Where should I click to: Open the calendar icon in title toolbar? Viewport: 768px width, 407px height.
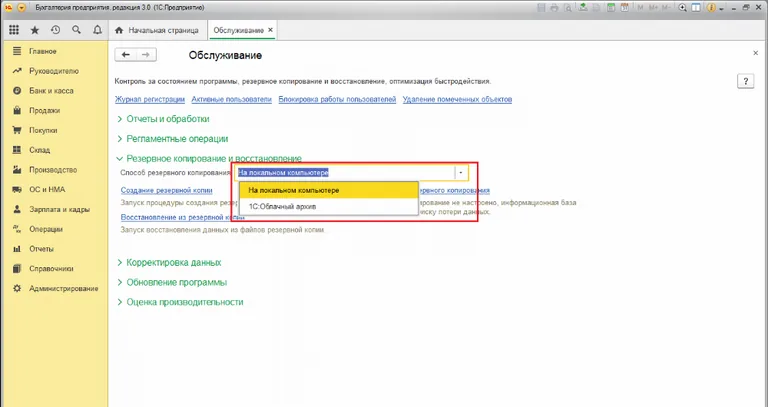[624, 8]
